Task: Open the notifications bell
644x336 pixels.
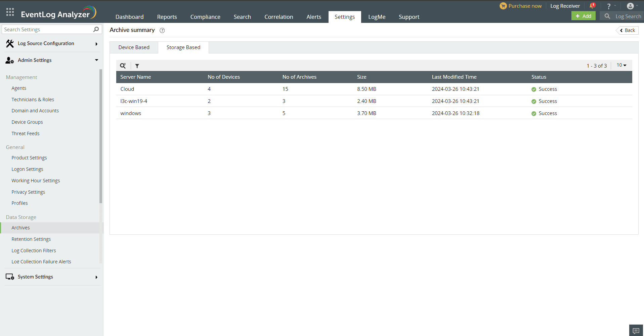Action: (x=592, y=6)
